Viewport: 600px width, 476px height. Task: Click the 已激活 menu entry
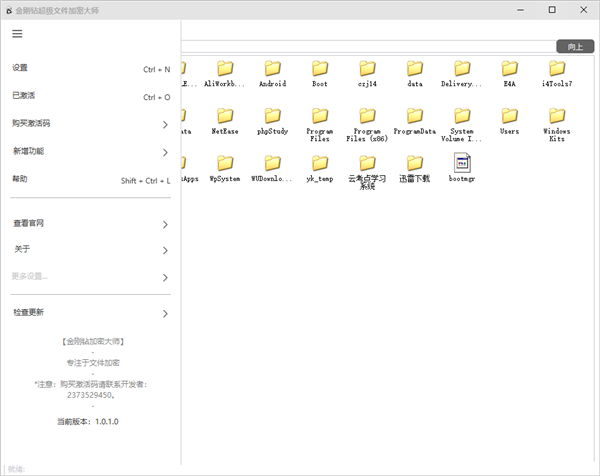point(24,96)
